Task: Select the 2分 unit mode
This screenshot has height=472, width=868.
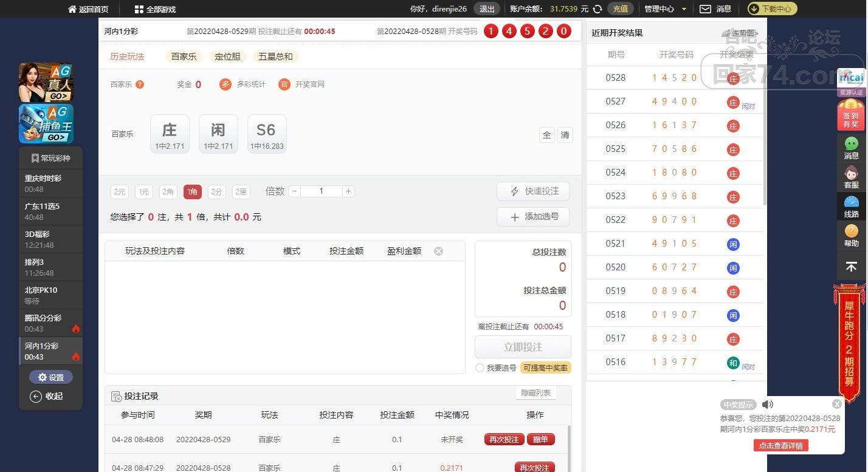Action: (216, 192)
